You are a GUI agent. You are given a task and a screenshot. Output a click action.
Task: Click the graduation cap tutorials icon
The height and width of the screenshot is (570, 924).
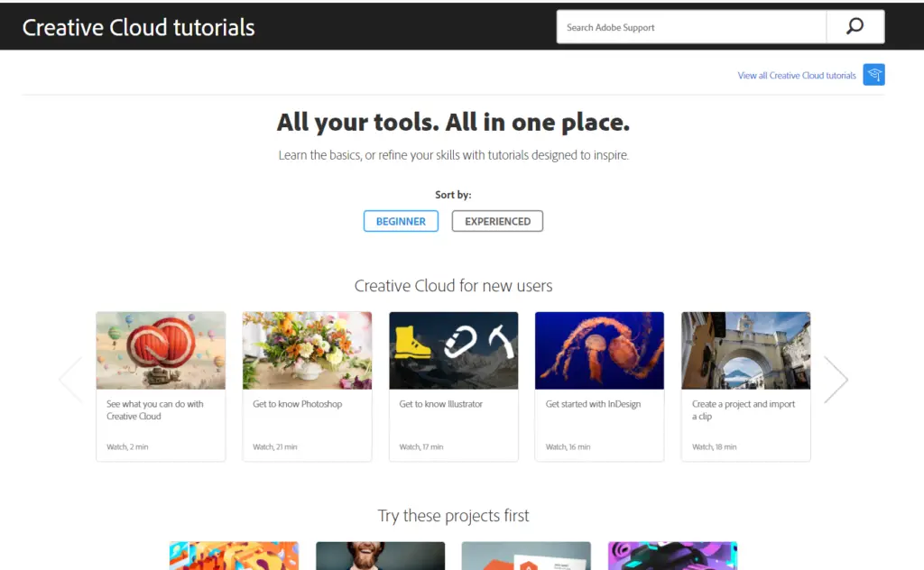tap(873, 75)
